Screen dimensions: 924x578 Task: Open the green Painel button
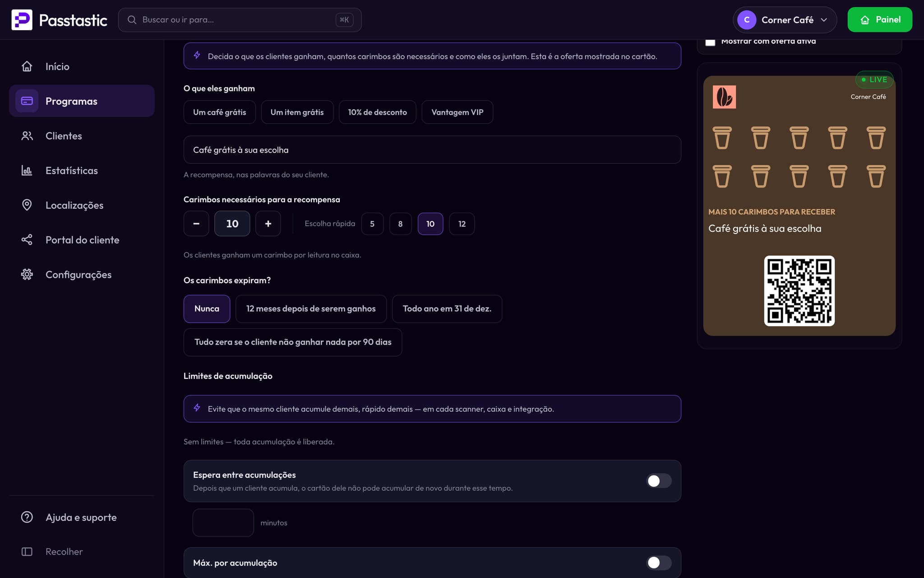click(x=880, y=20)
